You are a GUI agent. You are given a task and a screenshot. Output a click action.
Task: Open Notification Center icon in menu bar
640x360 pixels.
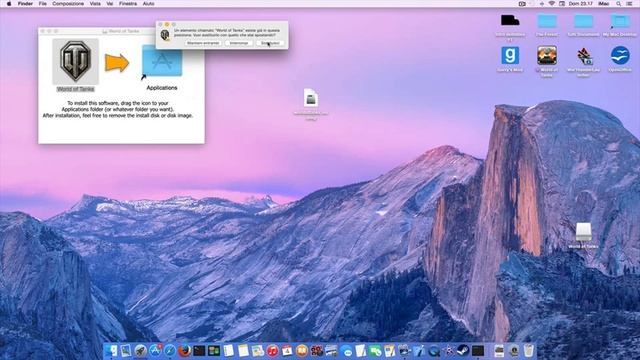pos(629,4)
